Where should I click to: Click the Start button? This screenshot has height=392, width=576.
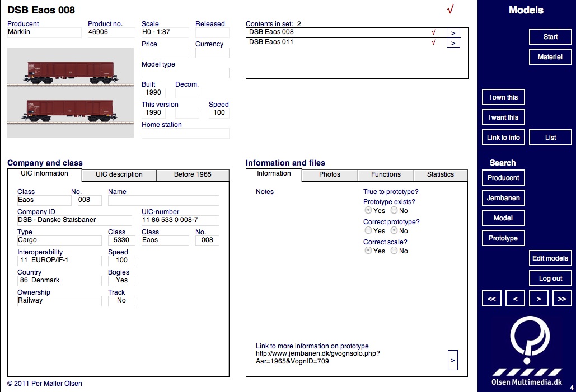point(550,37)
